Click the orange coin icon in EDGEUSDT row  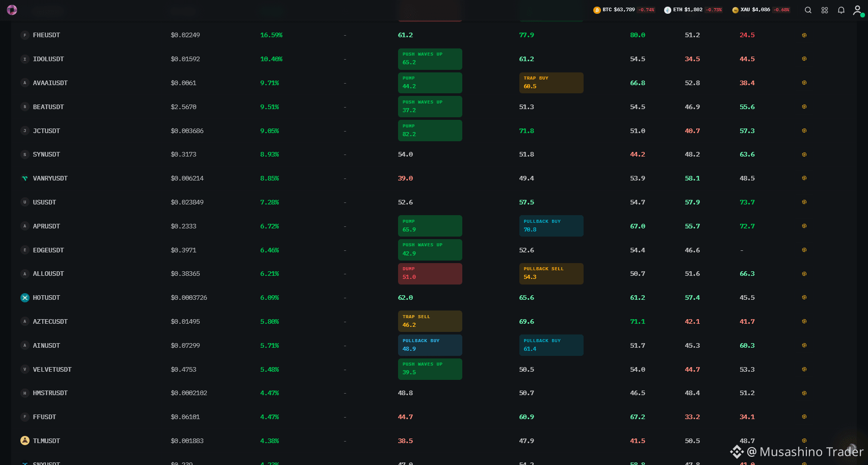point(804,250)
